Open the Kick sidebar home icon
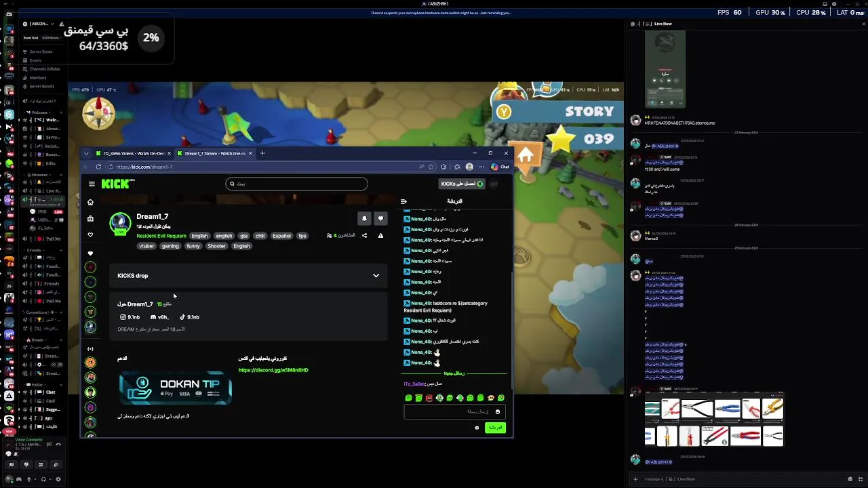 90,202
